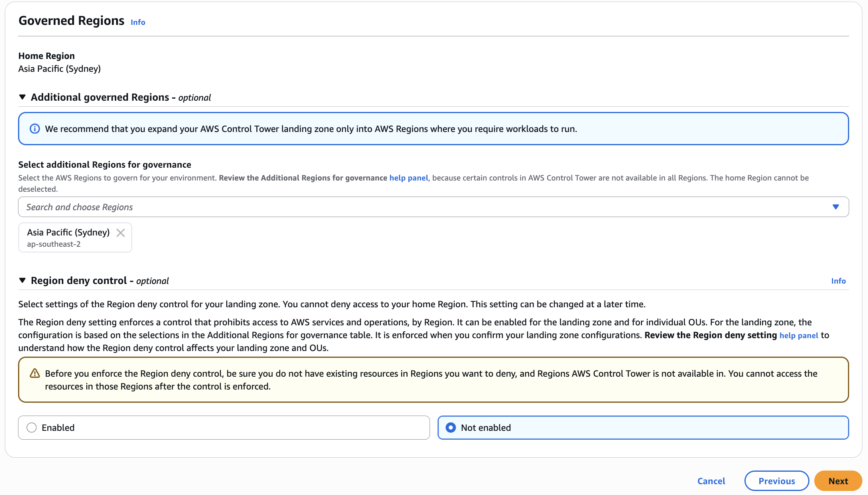This screenshot has height=495, width=868.
Task: Click the Not enabled option tile label
Action: [x=486, y=428]
